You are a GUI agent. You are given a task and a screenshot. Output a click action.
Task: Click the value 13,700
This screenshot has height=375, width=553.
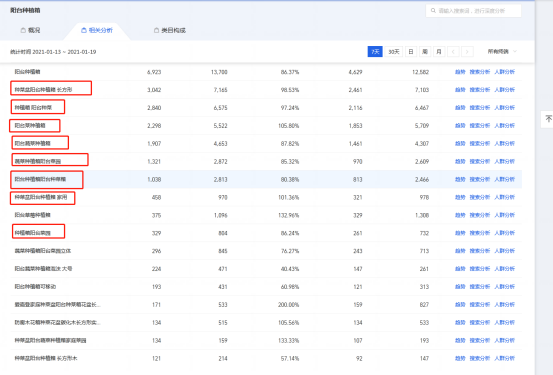(219, 72)
